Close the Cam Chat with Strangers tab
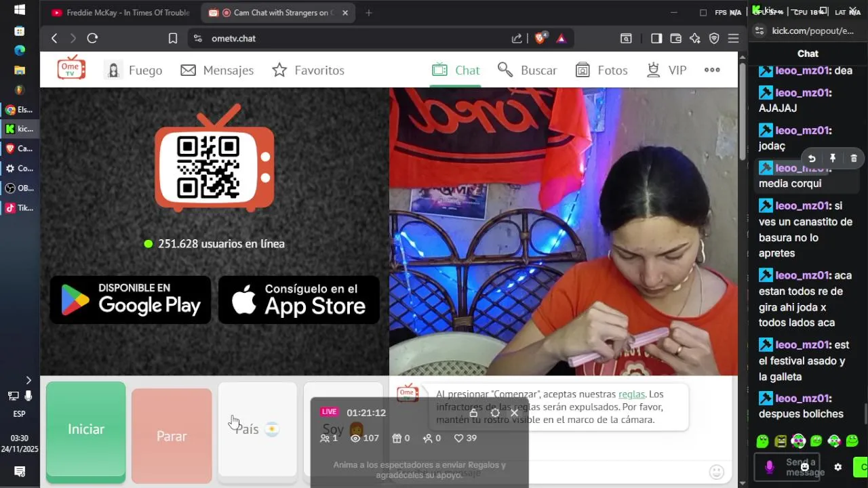The width and height of the screenshot is (868, 488). pyautogui.click(x=344, y=13)
